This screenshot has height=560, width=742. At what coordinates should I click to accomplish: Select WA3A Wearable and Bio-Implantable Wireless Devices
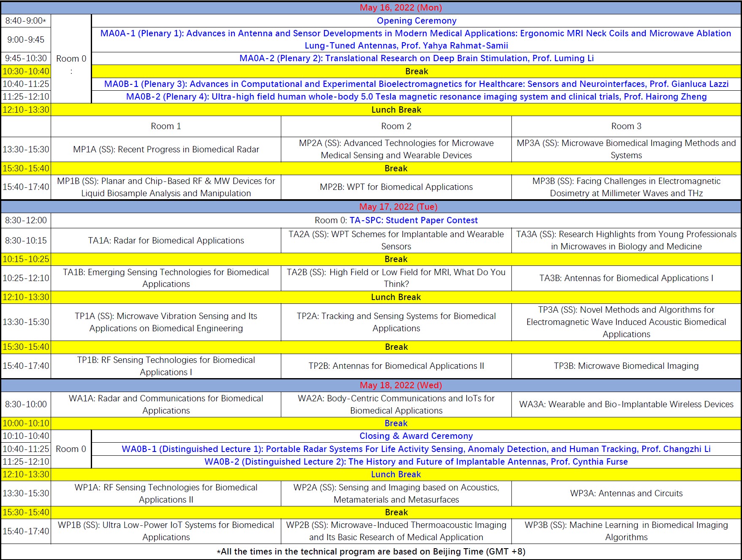pos(626,404)
